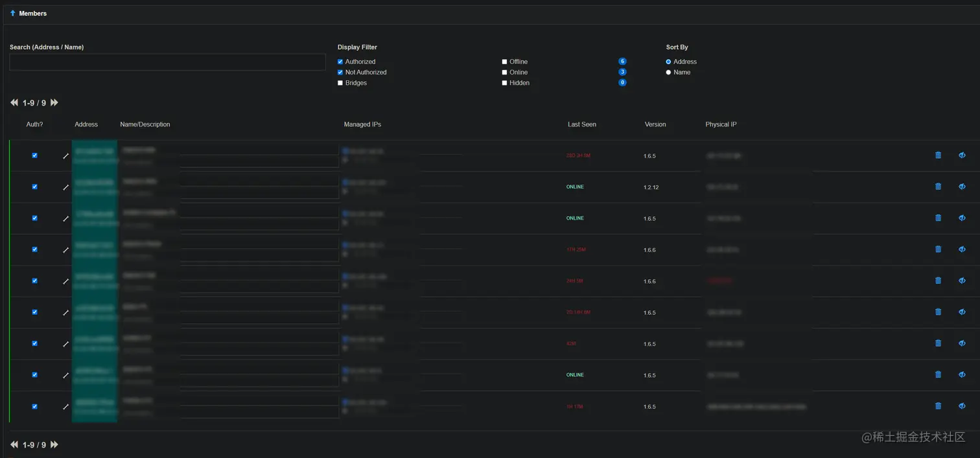Click the Managed IPs column header
This screenshot has width=980, height=458.
coord(362,124)
